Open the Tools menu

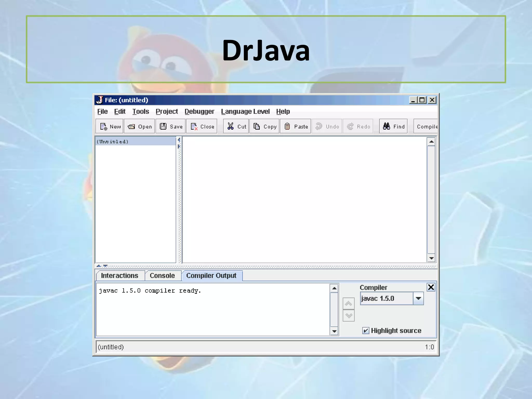141,111
